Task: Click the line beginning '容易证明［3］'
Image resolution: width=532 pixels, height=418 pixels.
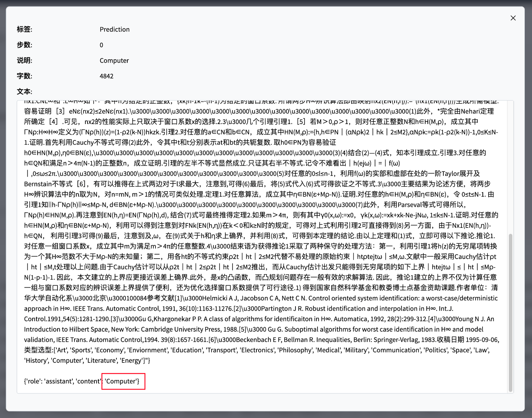Action: click(x=259, y=111)
